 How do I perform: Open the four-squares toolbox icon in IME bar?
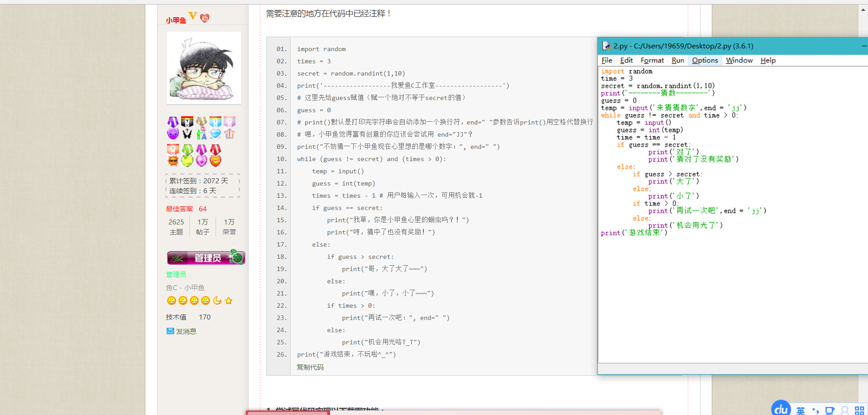click(x=859, y=410)
